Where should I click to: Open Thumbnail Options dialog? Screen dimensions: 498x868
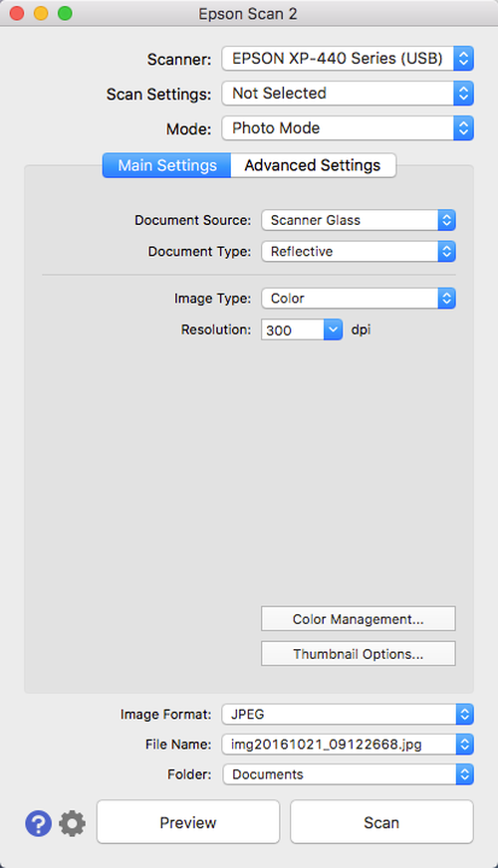pyautogui.click(x=359, y=654)
